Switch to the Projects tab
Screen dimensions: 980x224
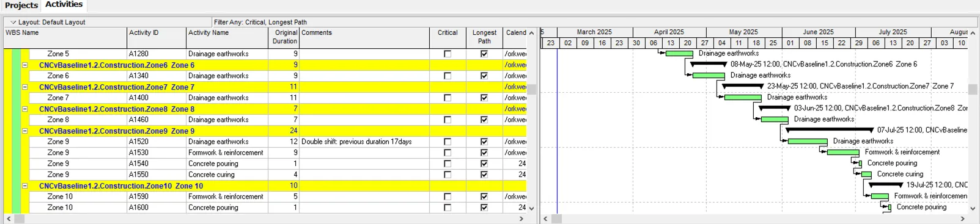pos(21,5)
